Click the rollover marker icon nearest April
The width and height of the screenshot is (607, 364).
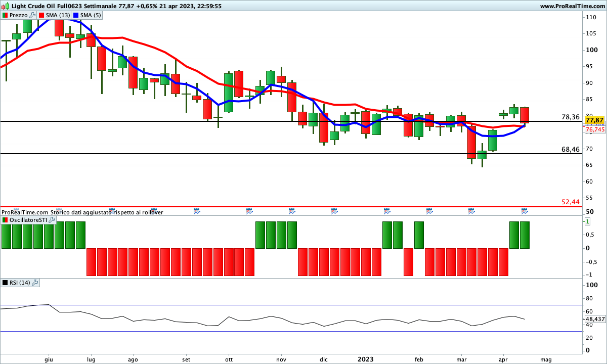click(x=525, y=211)
